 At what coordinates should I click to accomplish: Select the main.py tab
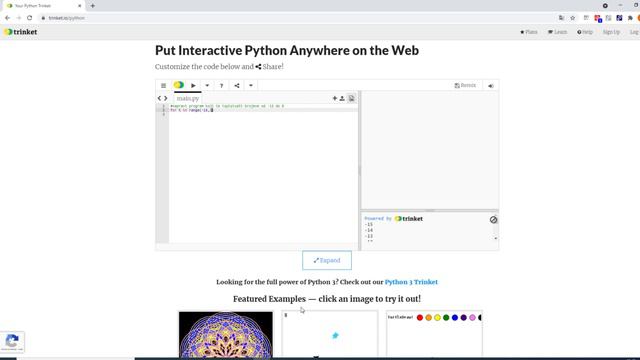(x=188, y=98)
